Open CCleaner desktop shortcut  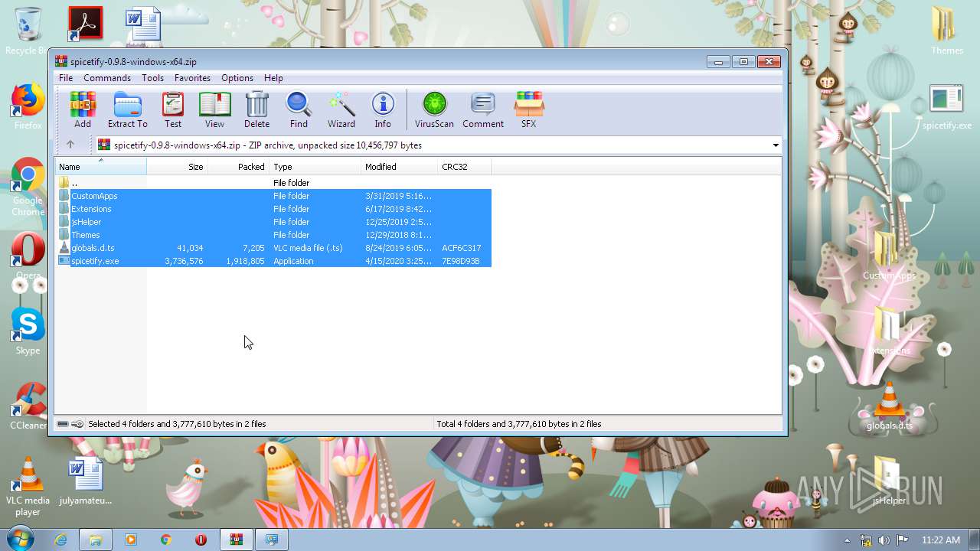[x=28, y=406]
